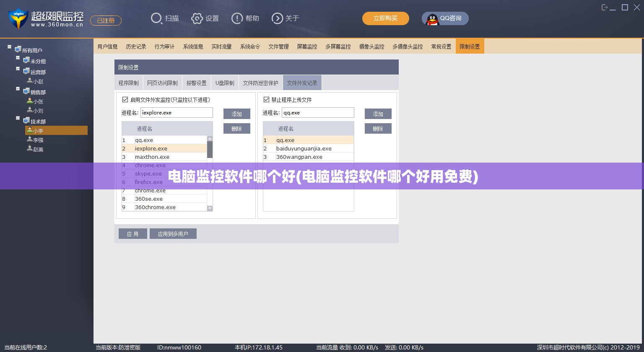Image resolution: width=644 pixels, height=352 pixels.
Task: Switch to 摄像头监控 tab
Action: (372, 47)
